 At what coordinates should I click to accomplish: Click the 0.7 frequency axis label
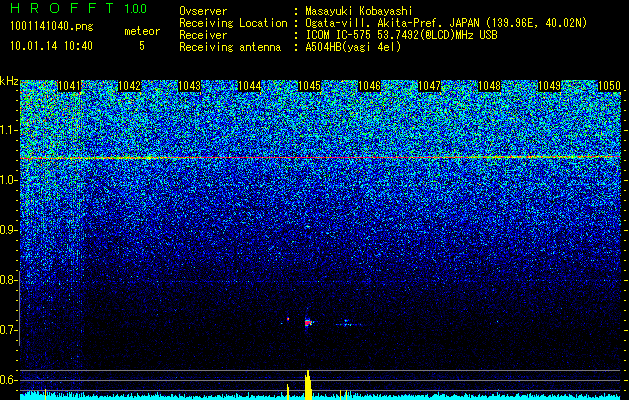9,330
